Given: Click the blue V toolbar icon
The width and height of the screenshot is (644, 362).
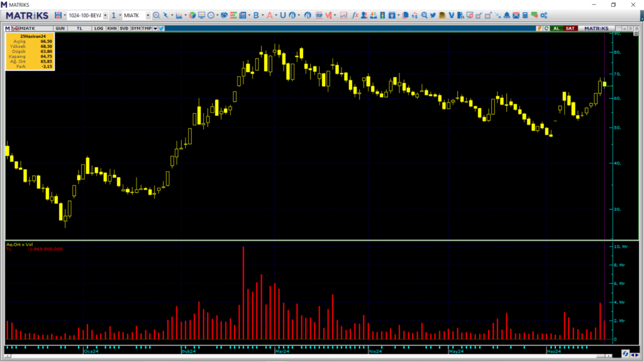Looking at the screenshot, I should pyautogui.click(x=452, y=15).
